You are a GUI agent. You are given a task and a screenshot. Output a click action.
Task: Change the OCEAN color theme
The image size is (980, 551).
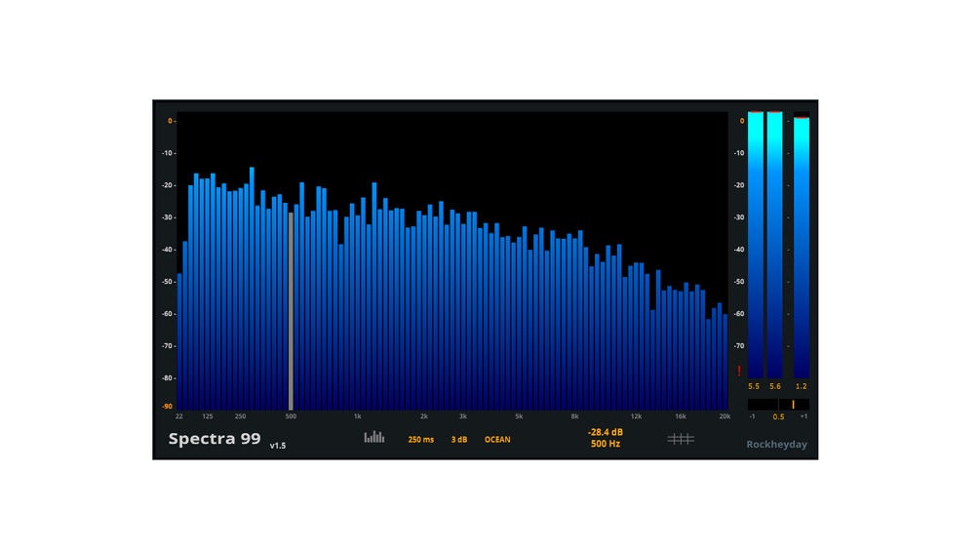click(497, 440)
